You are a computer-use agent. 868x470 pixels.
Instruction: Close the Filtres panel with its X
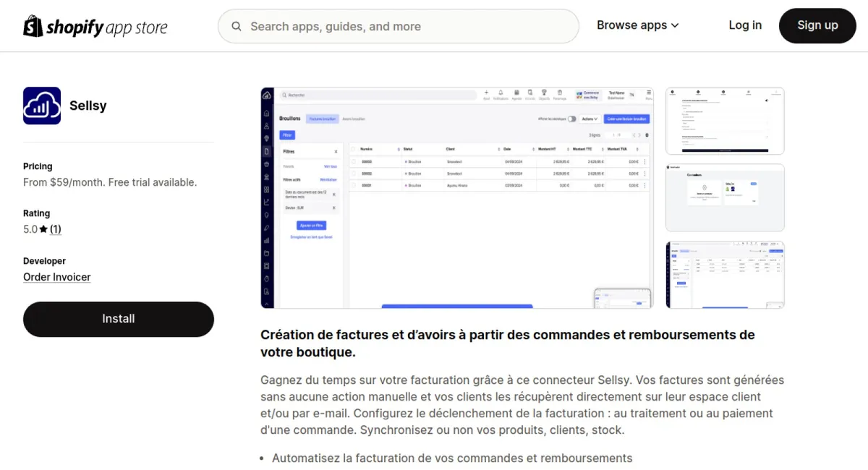(x=336, y=152)
